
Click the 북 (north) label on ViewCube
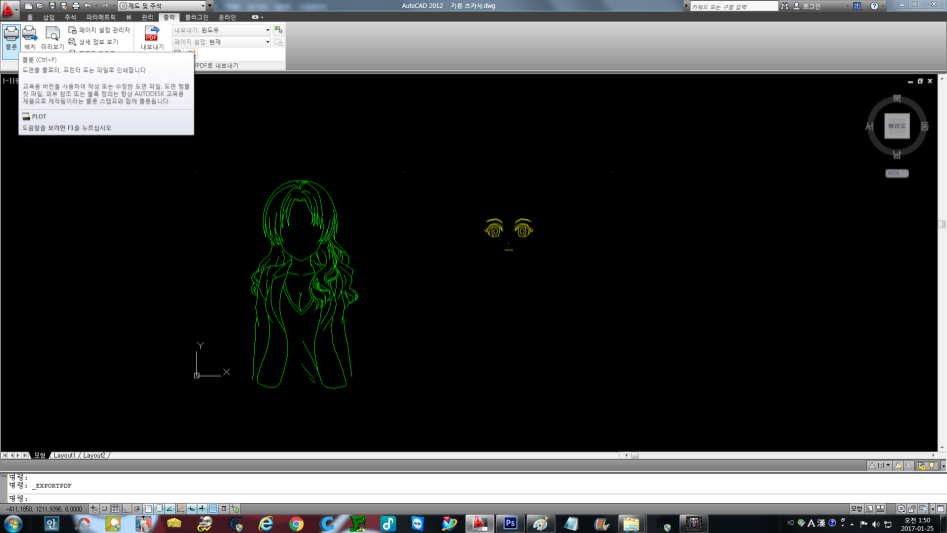[897, 98]
